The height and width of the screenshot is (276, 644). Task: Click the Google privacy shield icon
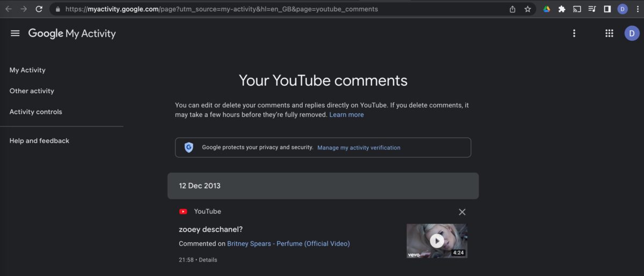click(189, 147)
